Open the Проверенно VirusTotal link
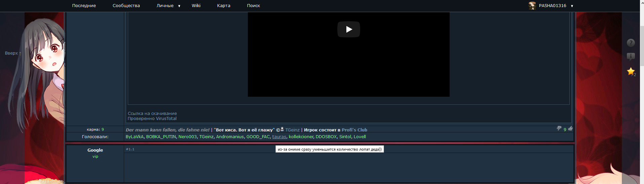644x184 pixels. tap(152, 119)
